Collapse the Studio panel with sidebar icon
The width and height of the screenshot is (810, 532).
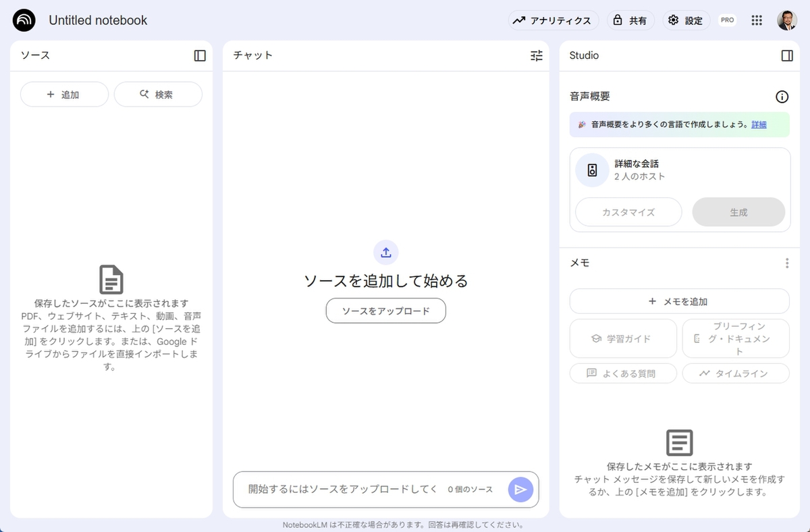(x=787, y=55)
